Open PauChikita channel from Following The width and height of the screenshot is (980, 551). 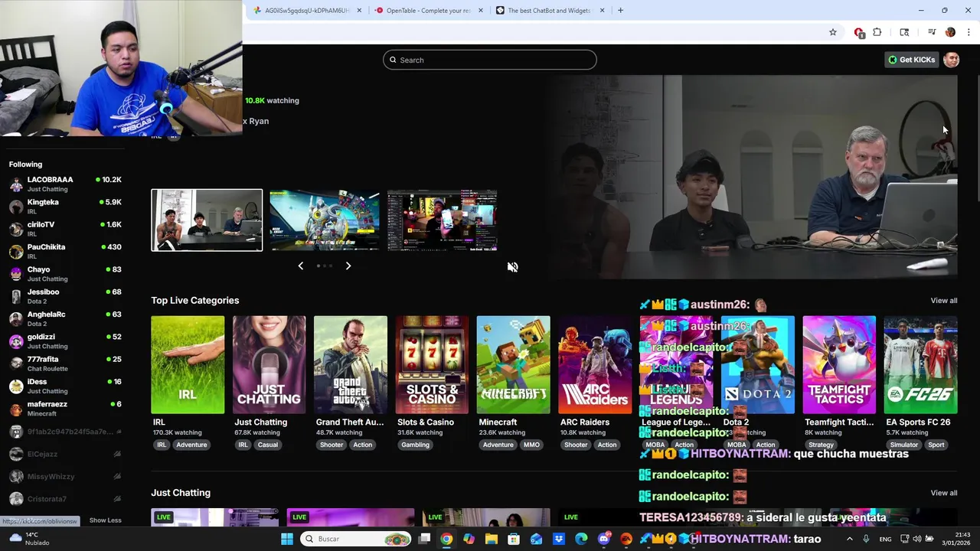click(65, 251)
